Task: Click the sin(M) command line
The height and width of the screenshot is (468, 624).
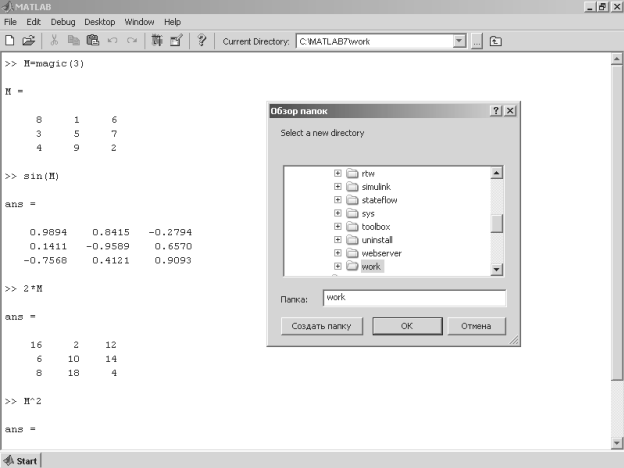Action: [x=32, y=176]
